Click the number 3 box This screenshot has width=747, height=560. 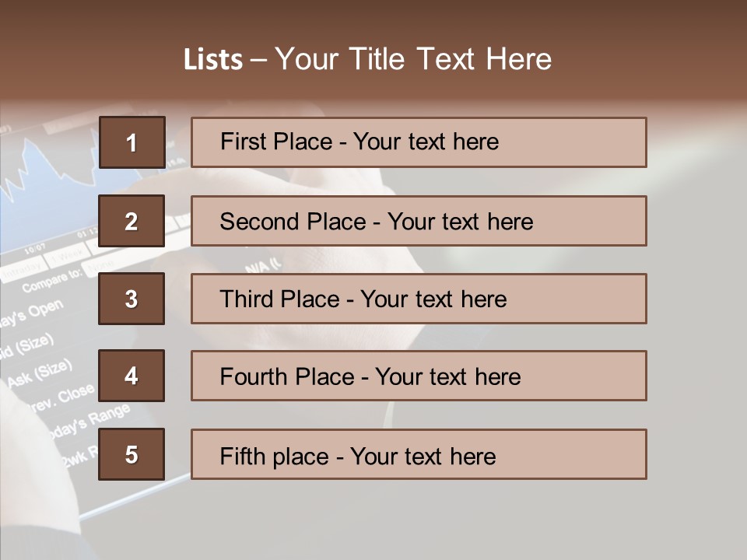tap(132, 299)
